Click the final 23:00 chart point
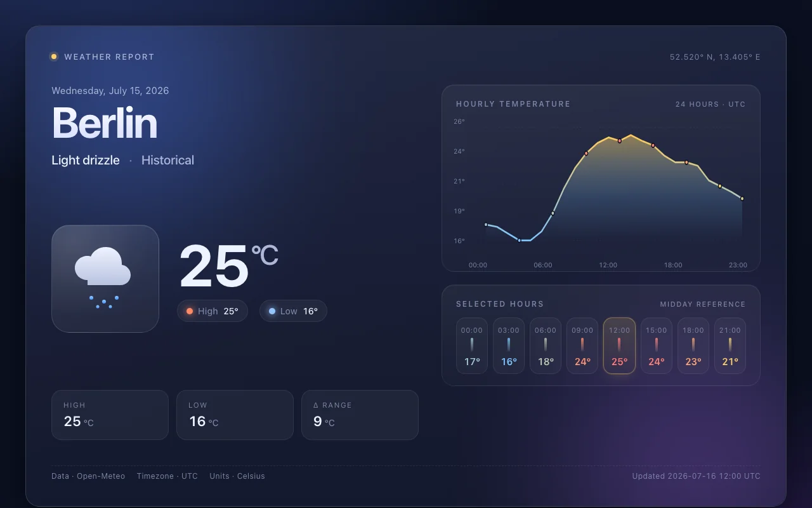The width and height of the screenshot is (812, 508). tap(742, 199)
